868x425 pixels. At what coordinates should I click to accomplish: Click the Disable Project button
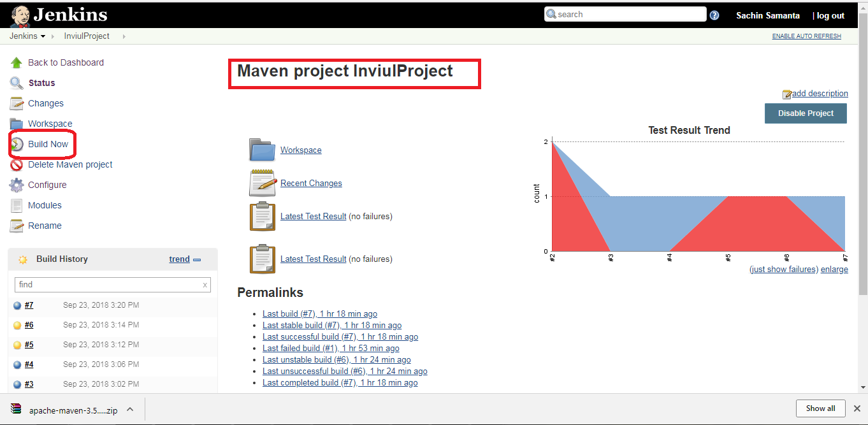click(x=806, y=113)
